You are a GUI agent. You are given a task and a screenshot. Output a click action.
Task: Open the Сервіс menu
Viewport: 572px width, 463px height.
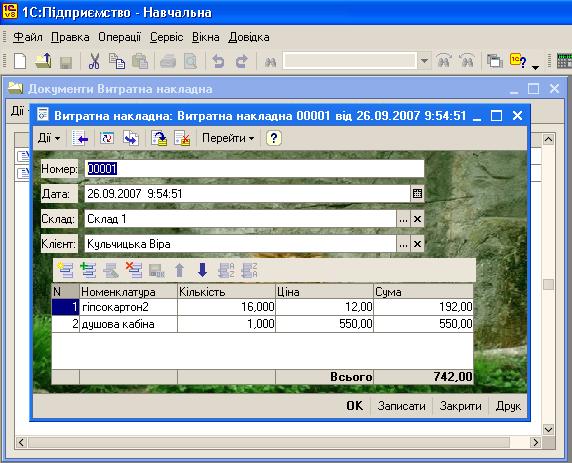point(166,37)
